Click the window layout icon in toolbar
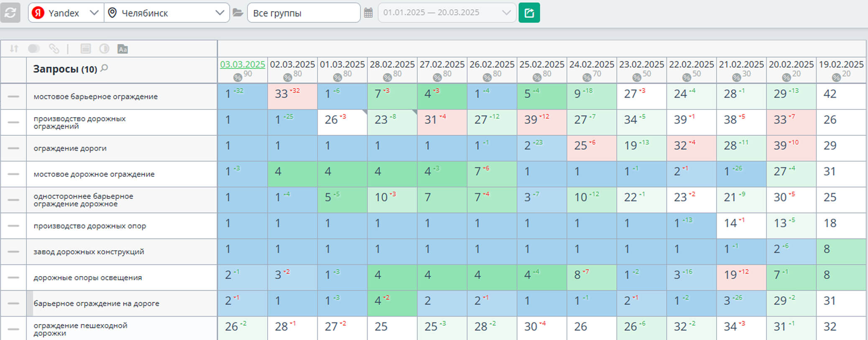The height and width of the screenshot is (340, 868). (x=86, y=49)
